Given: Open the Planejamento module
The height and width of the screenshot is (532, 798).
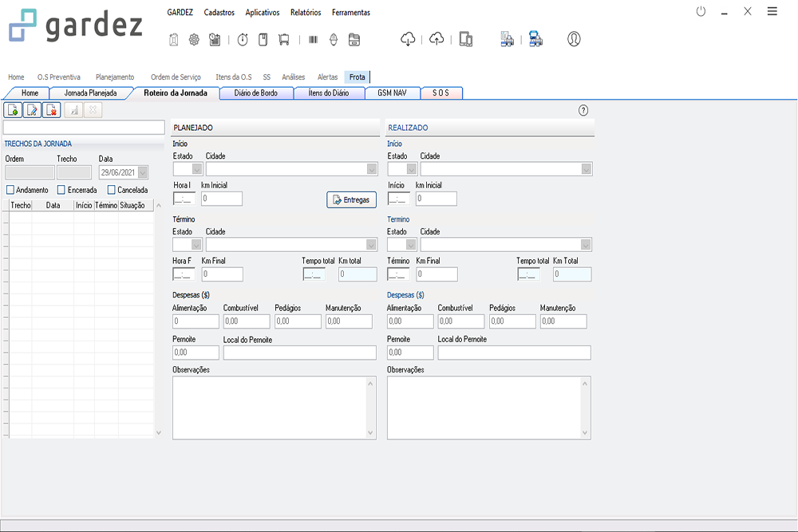Looking at the screenshot, I should [115, 77].
